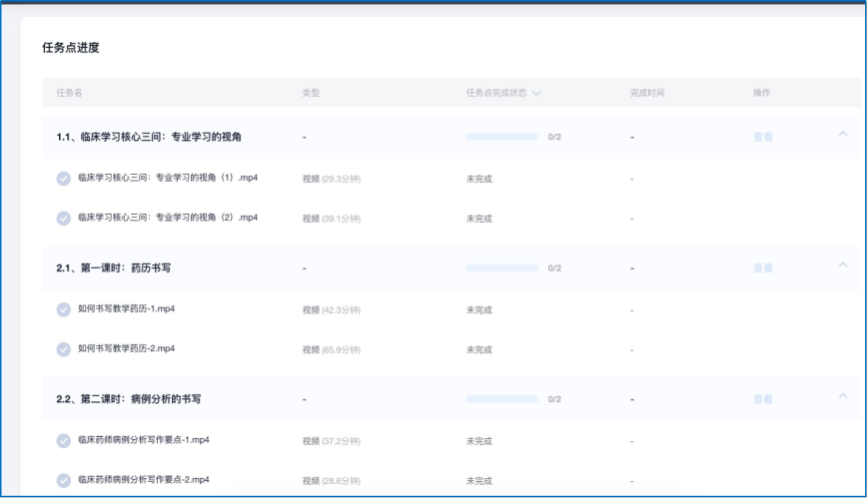Image resolution: width=868 pixels, height=498 pixels.
Task: Click the 0/2 progress bar for section 1.1
Action: (501, 137)
